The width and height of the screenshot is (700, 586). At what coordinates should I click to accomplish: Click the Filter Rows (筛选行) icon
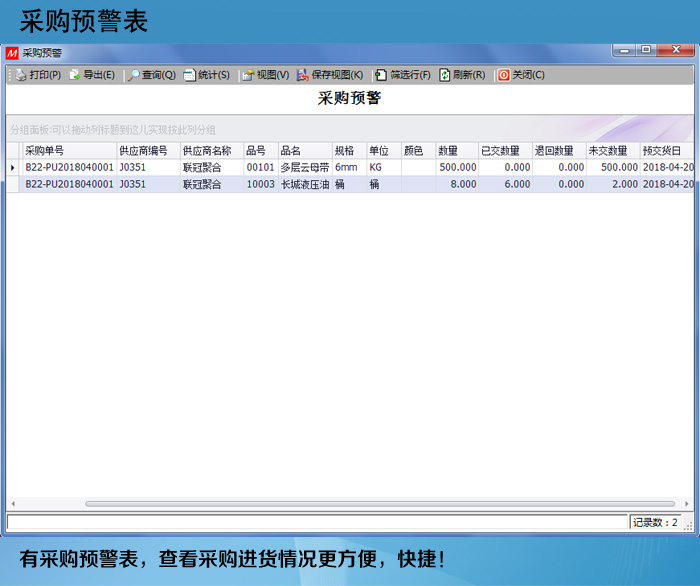click(381, 75)
